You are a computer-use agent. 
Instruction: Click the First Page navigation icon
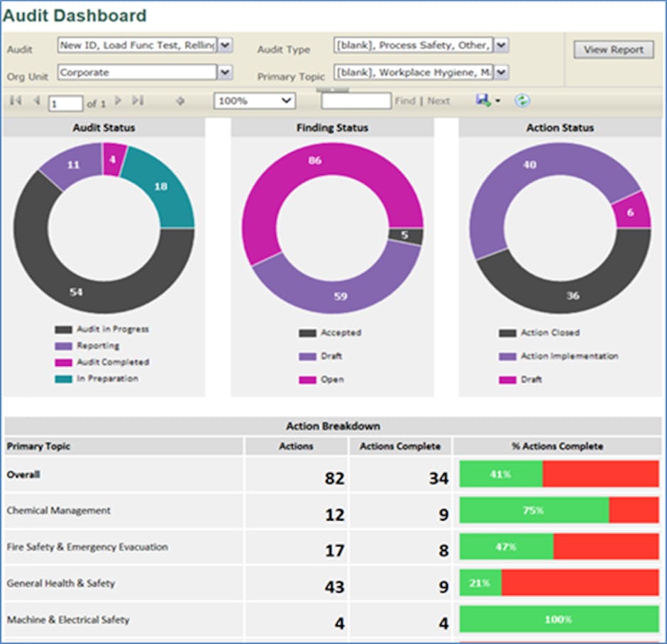14,100
